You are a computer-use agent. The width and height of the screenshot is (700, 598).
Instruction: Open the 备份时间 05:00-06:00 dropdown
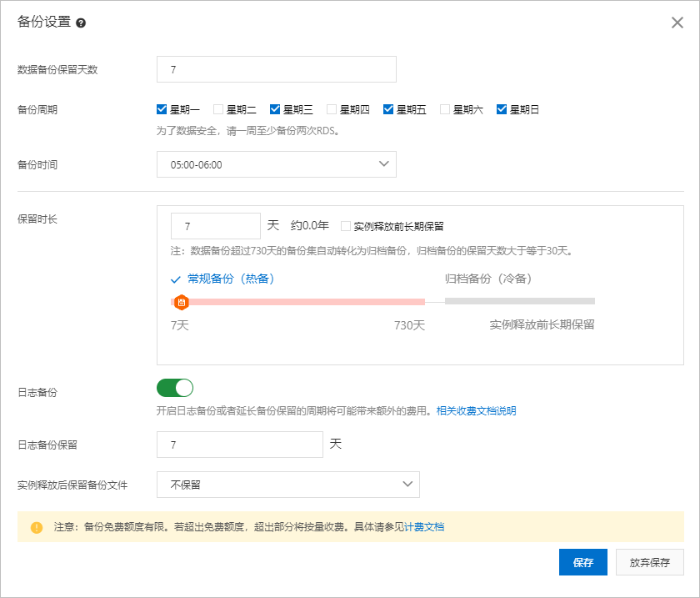(277, 164)
